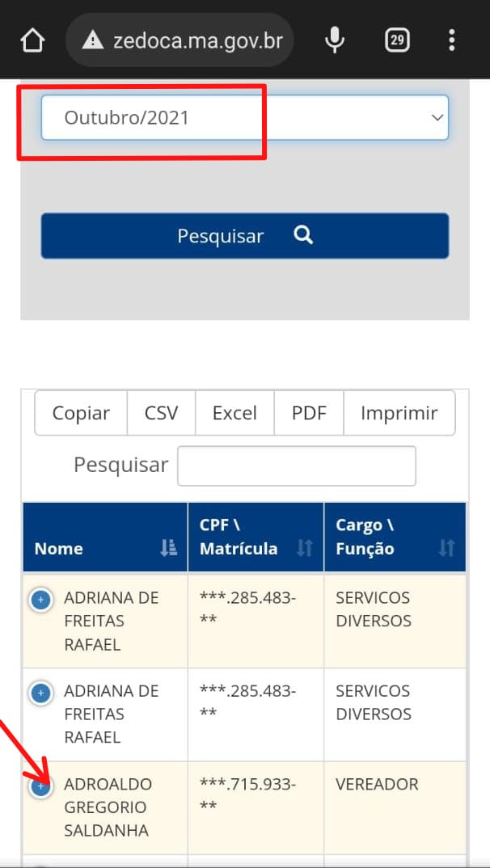Open the Outubro/2021 month dropdown

(244, 118)
